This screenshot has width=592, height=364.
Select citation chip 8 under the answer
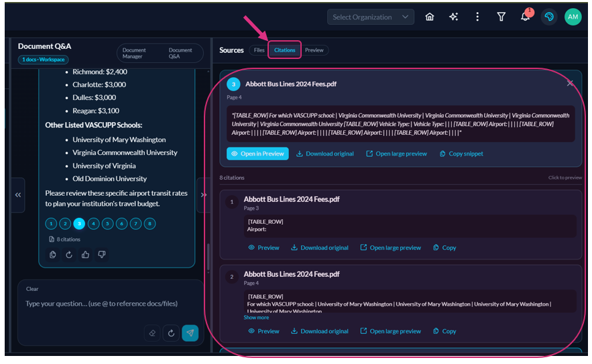tap(150, 223)
